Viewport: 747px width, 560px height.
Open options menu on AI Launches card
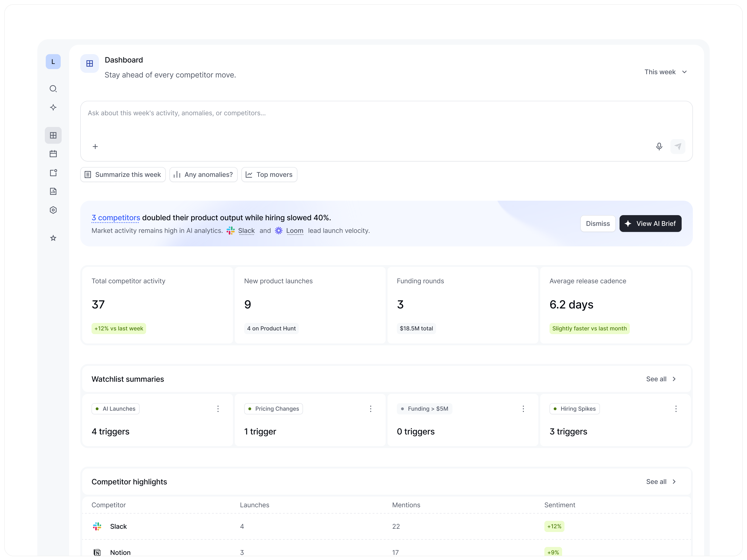pos(218,409)
